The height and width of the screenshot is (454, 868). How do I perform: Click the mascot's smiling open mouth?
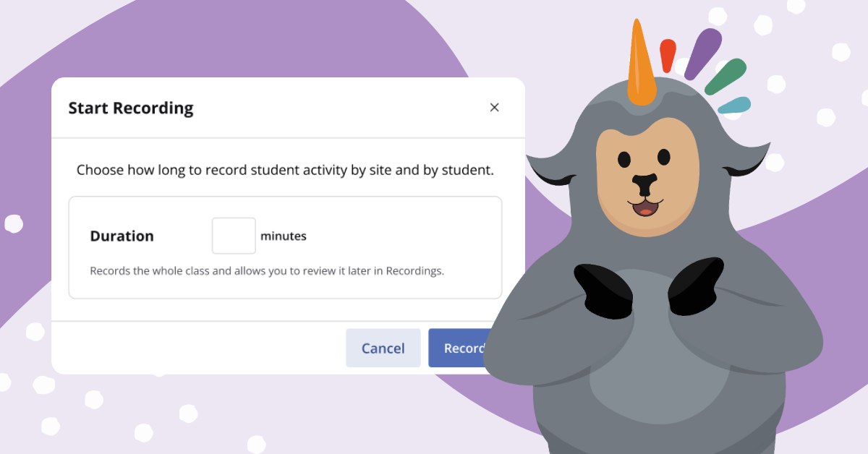click(x=644, y=208)
